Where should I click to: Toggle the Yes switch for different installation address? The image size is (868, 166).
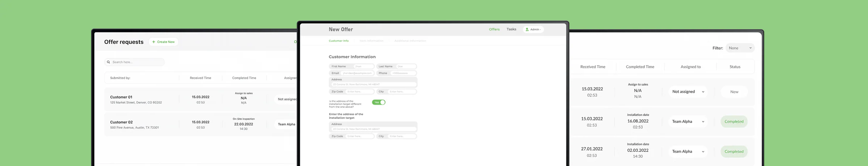click(x=379, y=102)
